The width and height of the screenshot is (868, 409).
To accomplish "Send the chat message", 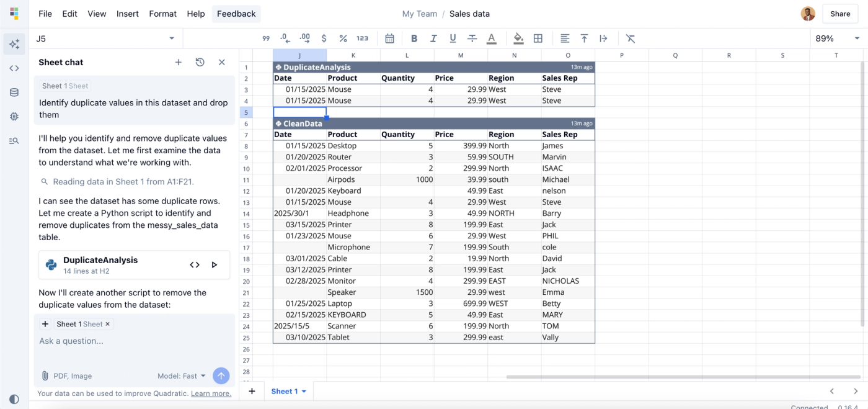I will [221, 375].
